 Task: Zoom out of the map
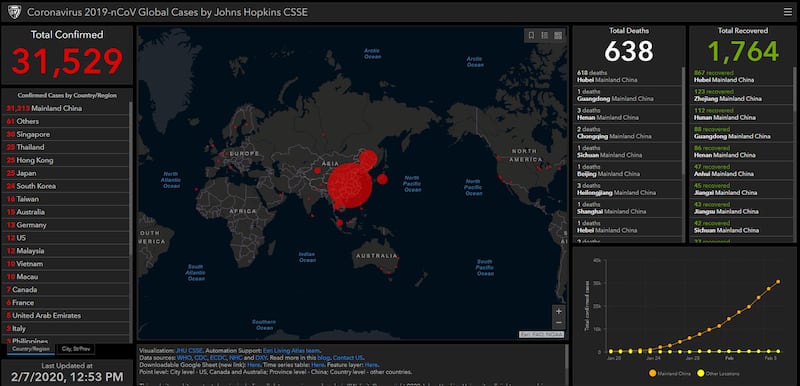coord(559,323)
